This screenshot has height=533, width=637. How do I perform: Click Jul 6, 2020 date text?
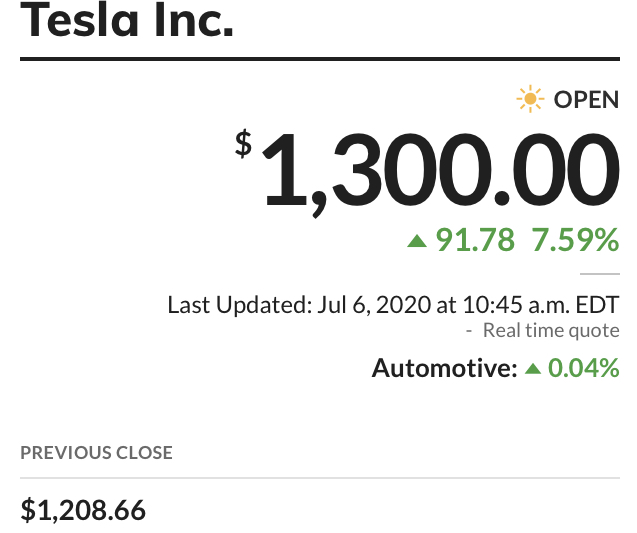[x=374, y=305]
